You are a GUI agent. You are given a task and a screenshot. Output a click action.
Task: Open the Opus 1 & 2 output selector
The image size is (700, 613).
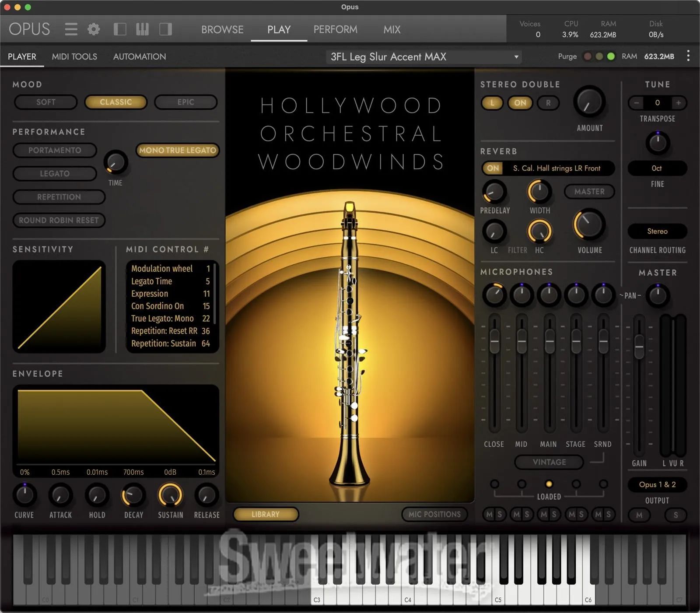coord(657,484)
